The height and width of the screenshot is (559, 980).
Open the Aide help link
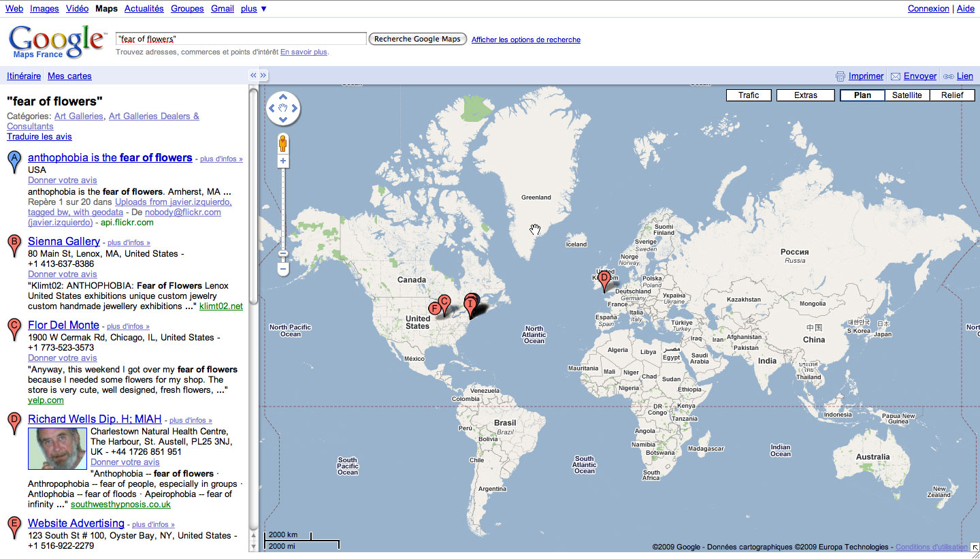tap(965, 9)
